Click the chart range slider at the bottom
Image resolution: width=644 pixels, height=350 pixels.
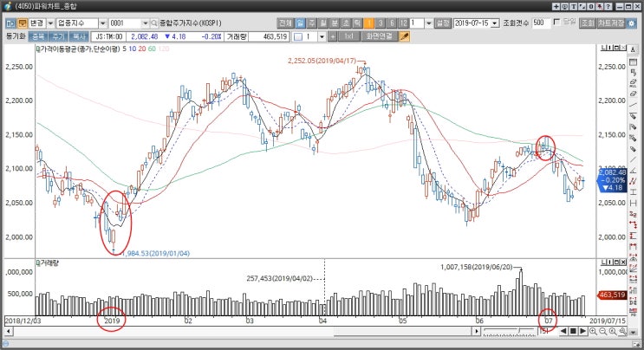pyautogui.click(x=510, y=331)
